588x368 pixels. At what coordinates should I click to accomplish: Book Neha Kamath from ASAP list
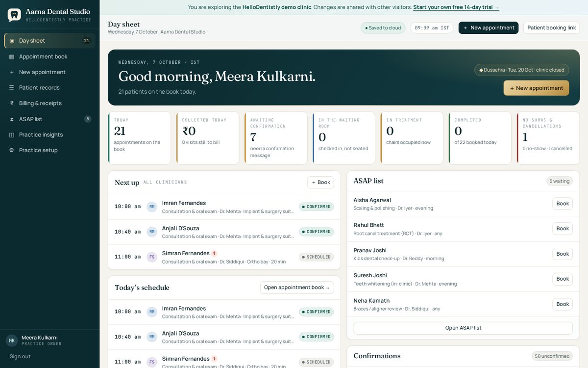click(563, 304)
